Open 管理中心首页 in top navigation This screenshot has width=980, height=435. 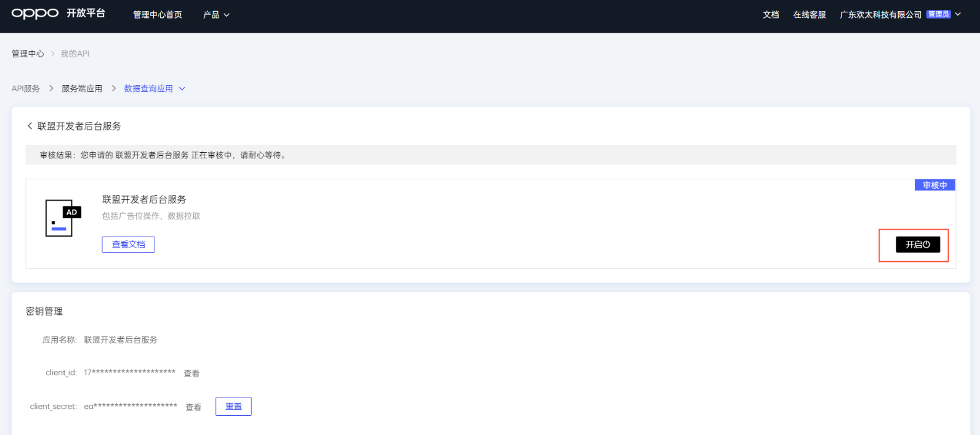[158, 15]
